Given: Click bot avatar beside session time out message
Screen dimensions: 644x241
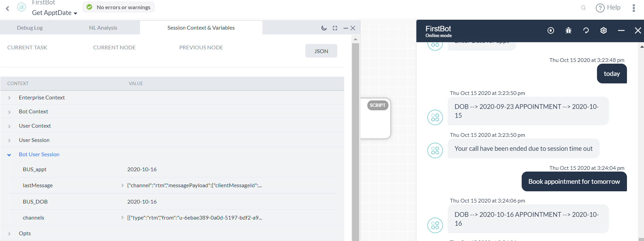Looking at the screenshot, I should point(435,150).
